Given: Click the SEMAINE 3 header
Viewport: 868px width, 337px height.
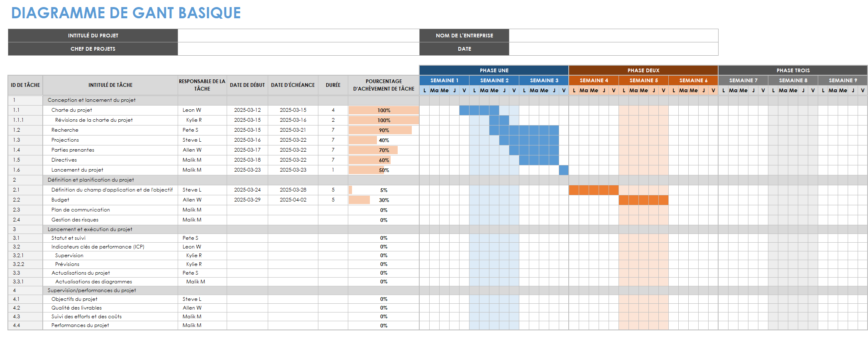Looking at the screenshot, I should click(544, 80).
